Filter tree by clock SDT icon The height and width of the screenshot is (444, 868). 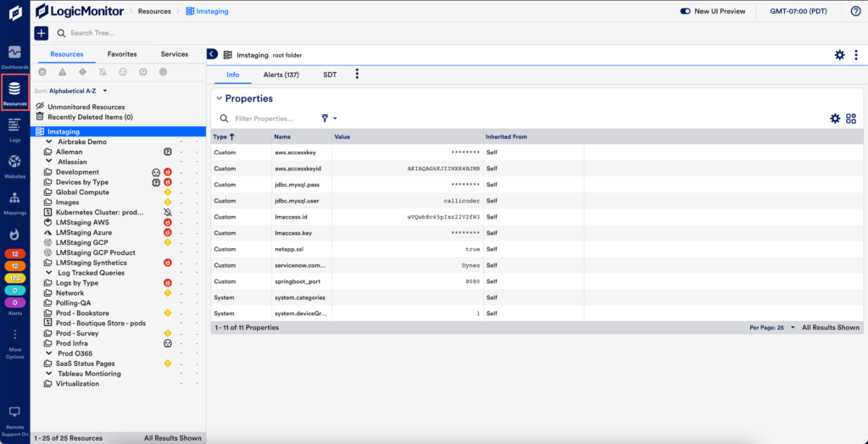click(x=163, y=72)
